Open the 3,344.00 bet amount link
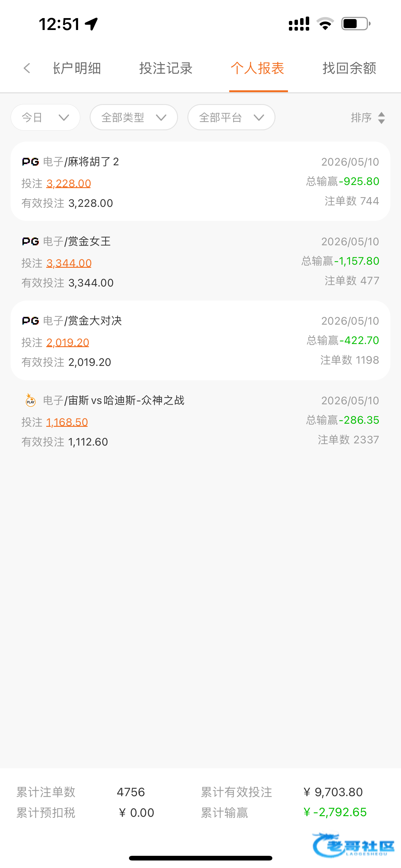Viewport: 401px width, 868px height. point(69,263)
